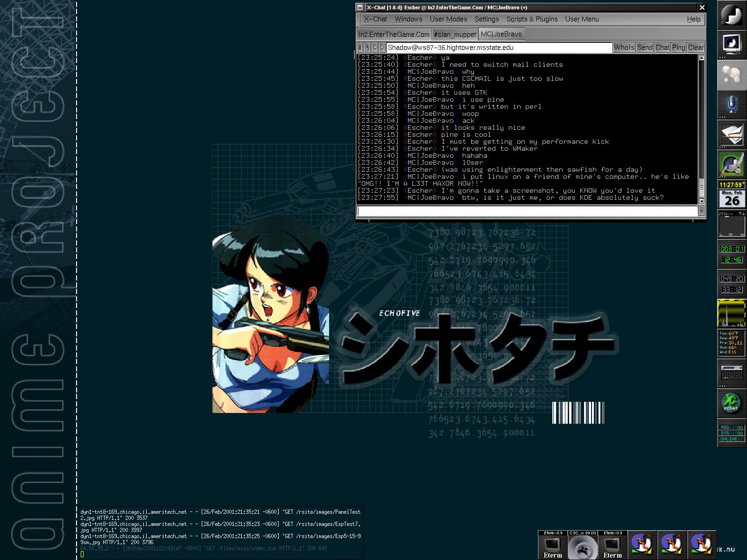Screen dimensions: 747x560
Task: Open the blue microphone dock app
Action: tap(732, 105)
